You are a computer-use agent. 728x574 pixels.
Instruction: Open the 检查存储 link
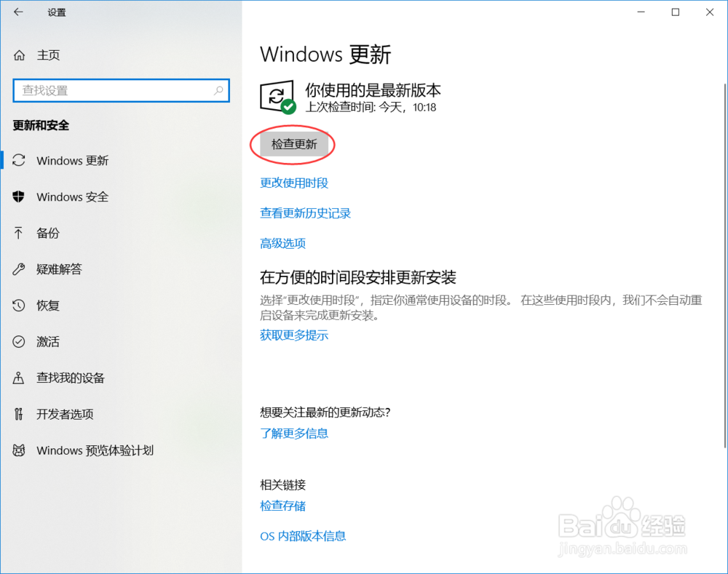coord(282,506)
